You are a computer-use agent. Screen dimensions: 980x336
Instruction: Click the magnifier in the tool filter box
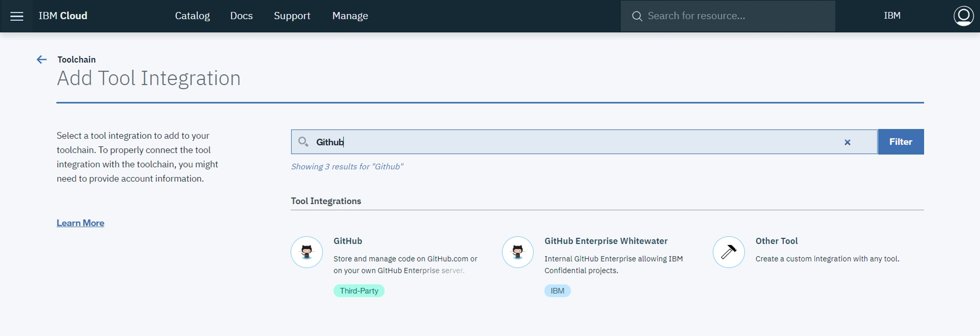pos(303,142)
